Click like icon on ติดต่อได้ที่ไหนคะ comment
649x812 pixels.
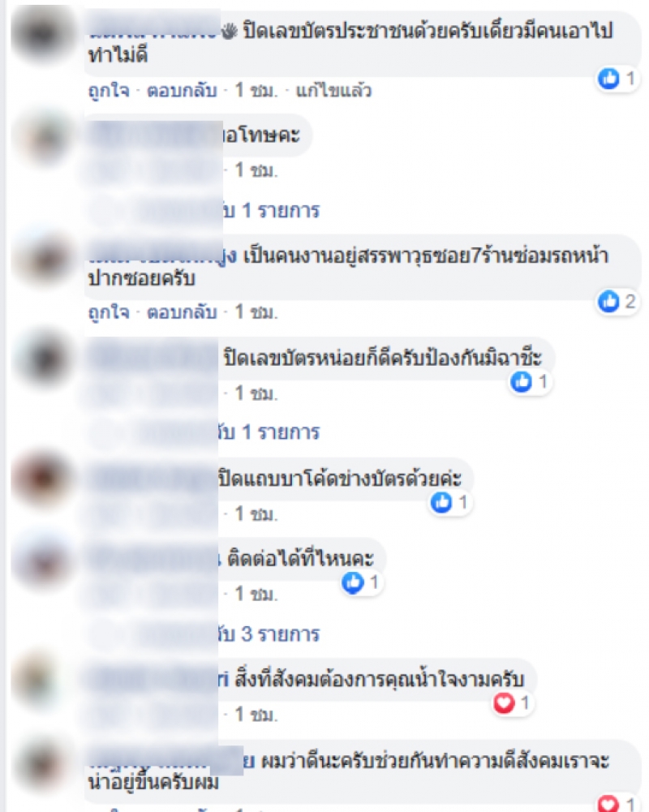[353, 582]
